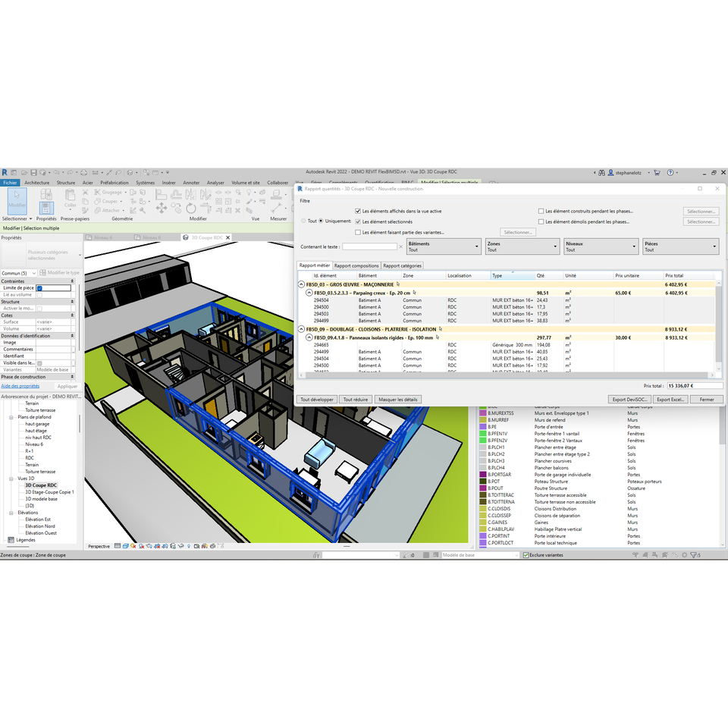Image resolution: width=728 pixels, height=728 pixels.
Task: Click the help question mark icon
Action: (x=670, y=173)
